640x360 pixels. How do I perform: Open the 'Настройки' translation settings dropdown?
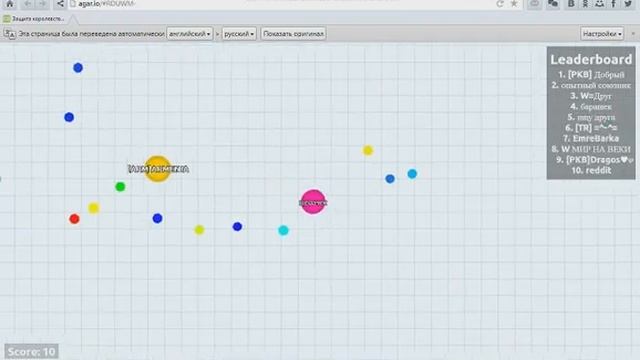point(602,34)
